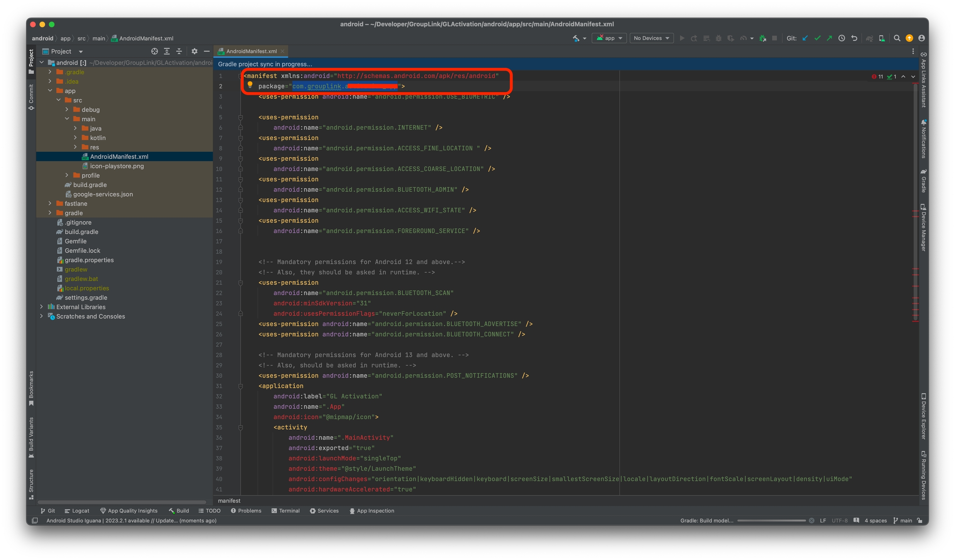Cancel Gradle build model progress
Viewport: 955px width, 560px height.
click(812, 521)
